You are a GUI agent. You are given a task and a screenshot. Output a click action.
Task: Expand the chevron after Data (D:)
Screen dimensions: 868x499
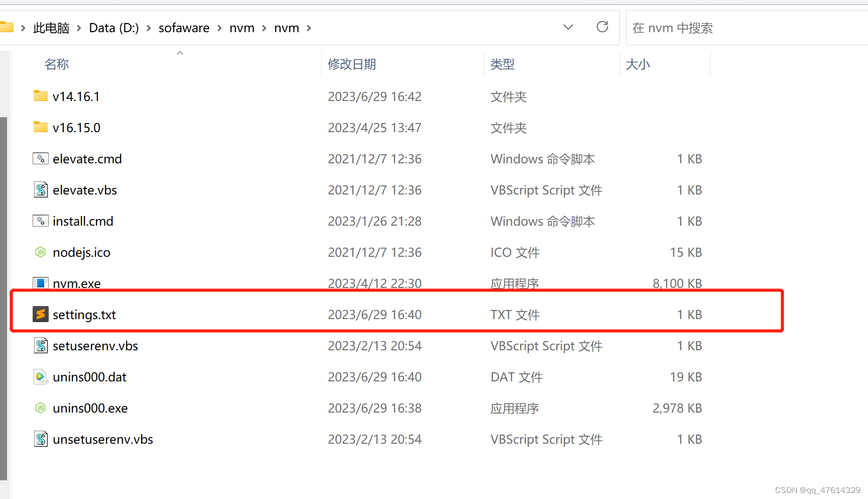click(149, 28)
